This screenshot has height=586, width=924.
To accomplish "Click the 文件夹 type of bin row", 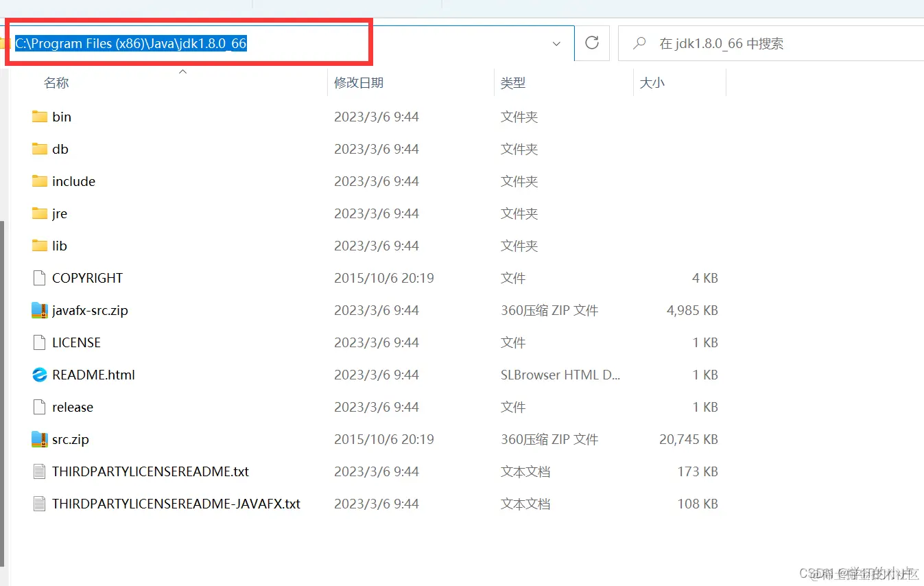I will (519, 117).
